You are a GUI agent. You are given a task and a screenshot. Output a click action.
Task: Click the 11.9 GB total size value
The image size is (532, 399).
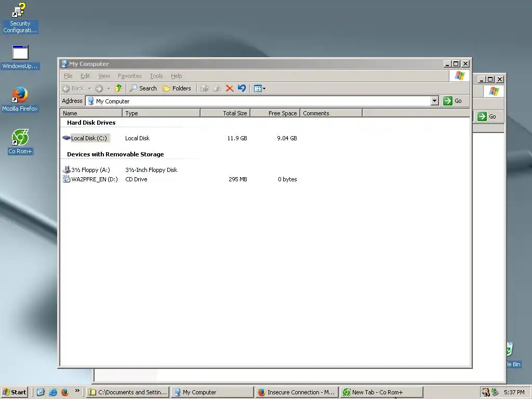point(237,138)
